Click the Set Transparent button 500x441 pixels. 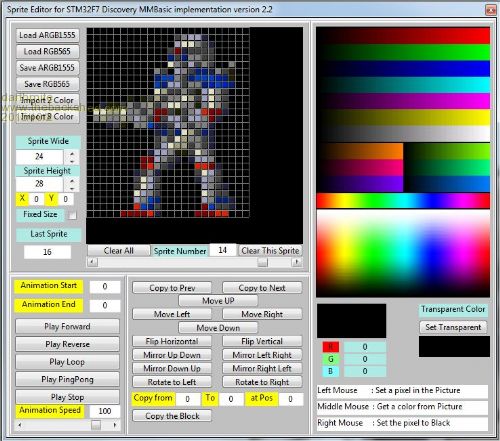[x=453, y=327]
